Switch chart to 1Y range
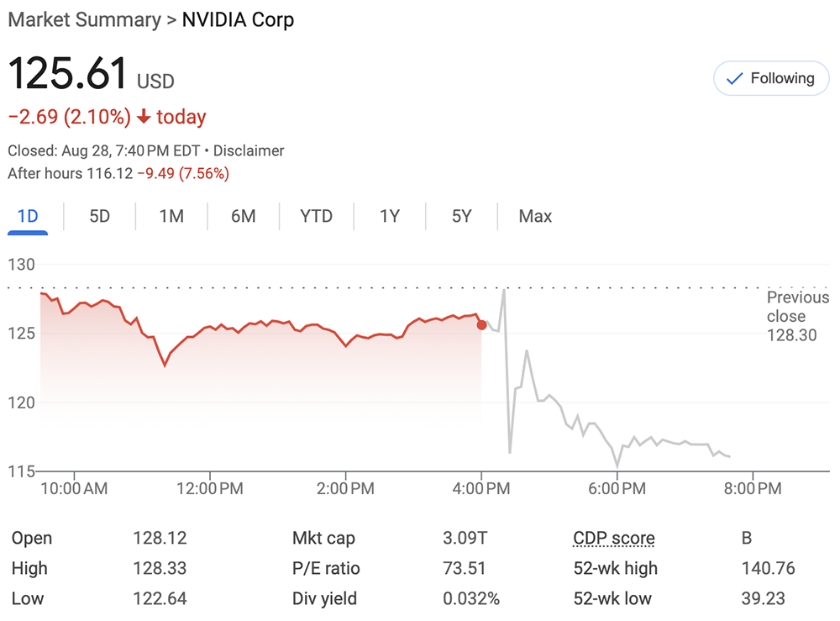Image resolution: width=840 pixels, height=621 pixels. 389,216
